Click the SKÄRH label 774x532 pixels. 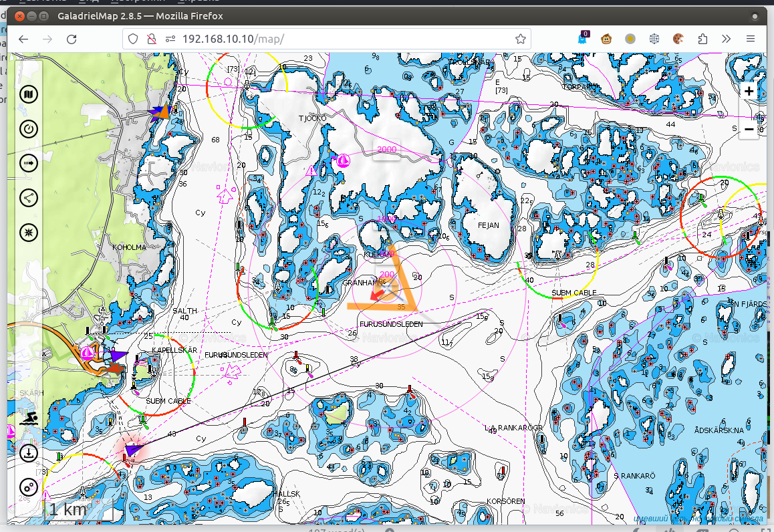[31, 394]
